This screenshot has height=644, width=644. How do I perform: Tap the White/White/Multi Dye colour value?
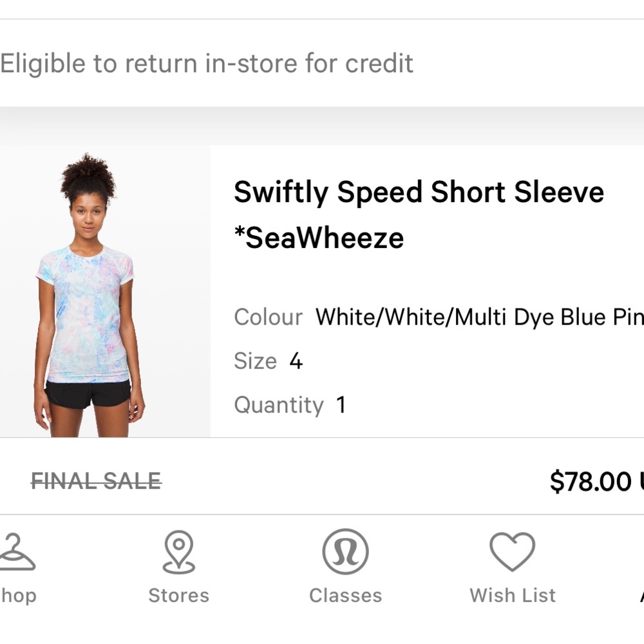click(477, 317)
